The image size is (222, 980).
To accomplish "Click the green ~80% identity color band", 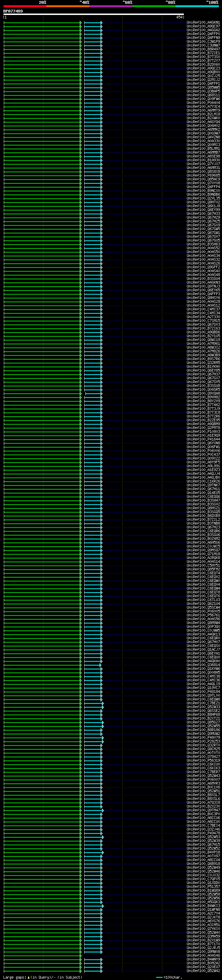I will coord(154,6).
